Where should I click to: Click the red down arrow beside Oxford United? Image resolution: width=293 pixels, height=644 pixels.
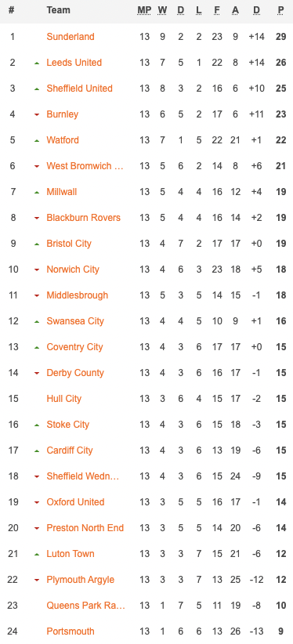(37, 502)
